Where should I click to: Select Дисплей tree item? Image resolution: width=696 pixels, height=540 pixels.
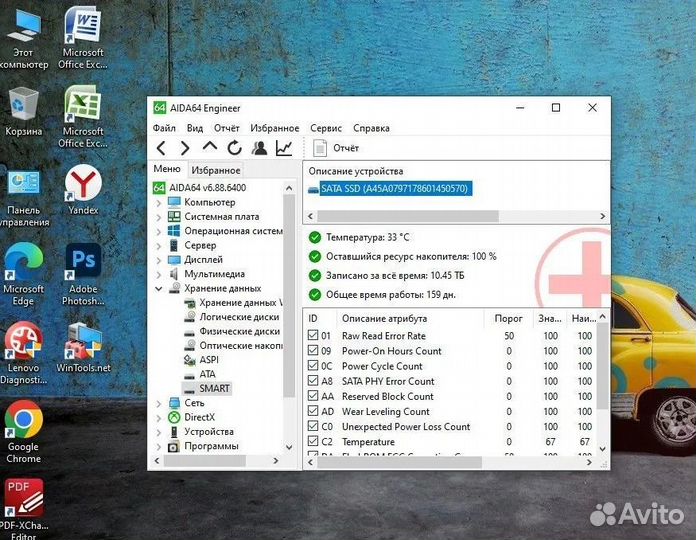(x=203, y=260)
